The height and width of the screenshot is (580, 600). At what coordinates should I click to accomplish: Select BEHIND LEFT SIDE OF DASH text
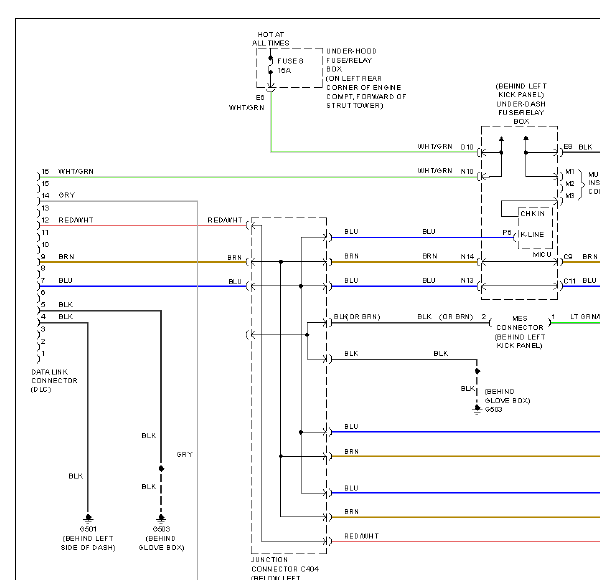point(88,543)
